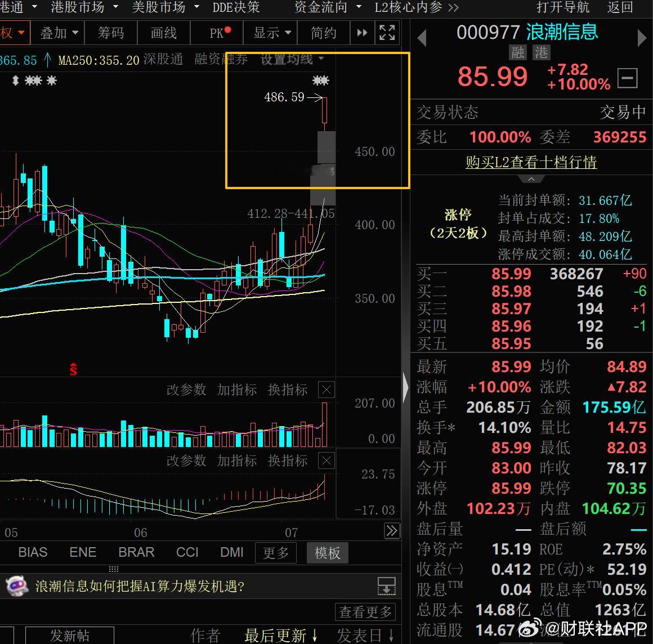Click the stock title 000977 浪潮信息
Image resolution: width=653 pixels, height=644 pixels.
(x=527, y=32)
